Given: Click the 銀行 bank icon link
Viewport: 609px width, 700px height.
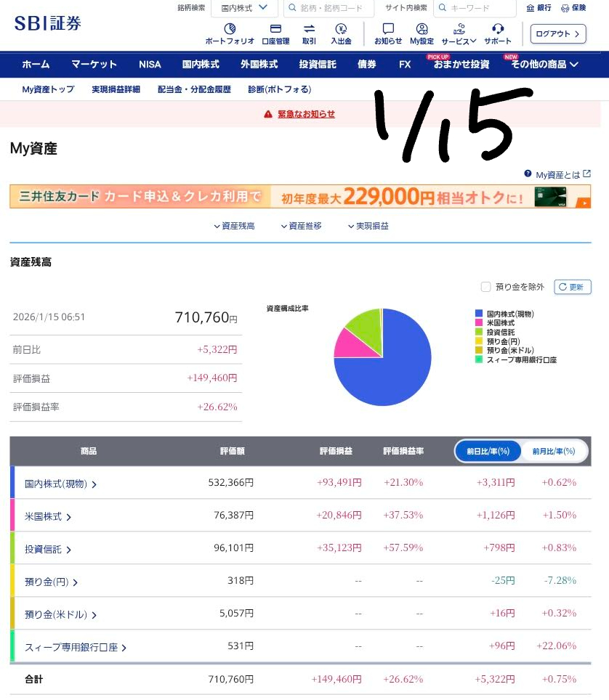Looking at the screenshot, I should (x=539, y=8).
